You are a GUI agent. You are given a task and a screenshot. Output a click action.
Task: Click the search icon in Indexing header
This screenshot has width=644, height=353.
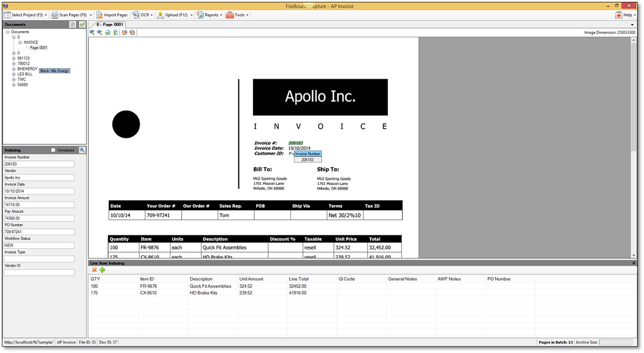(82, 150)
